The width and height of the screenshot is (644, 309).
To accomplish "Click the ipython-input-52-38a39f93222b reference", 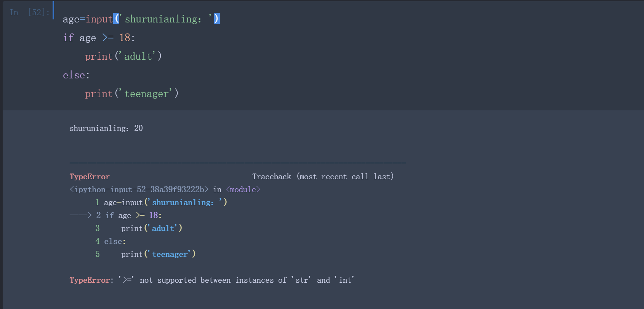I will coord(139,190).
